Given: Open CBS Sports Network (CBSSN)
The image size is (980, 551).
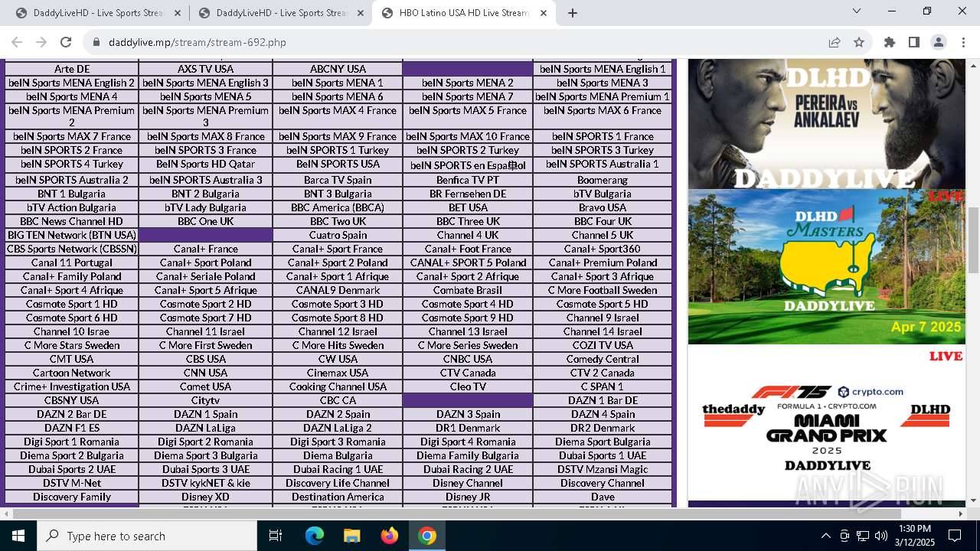Looking at the screenshot, I should point(72,249).
